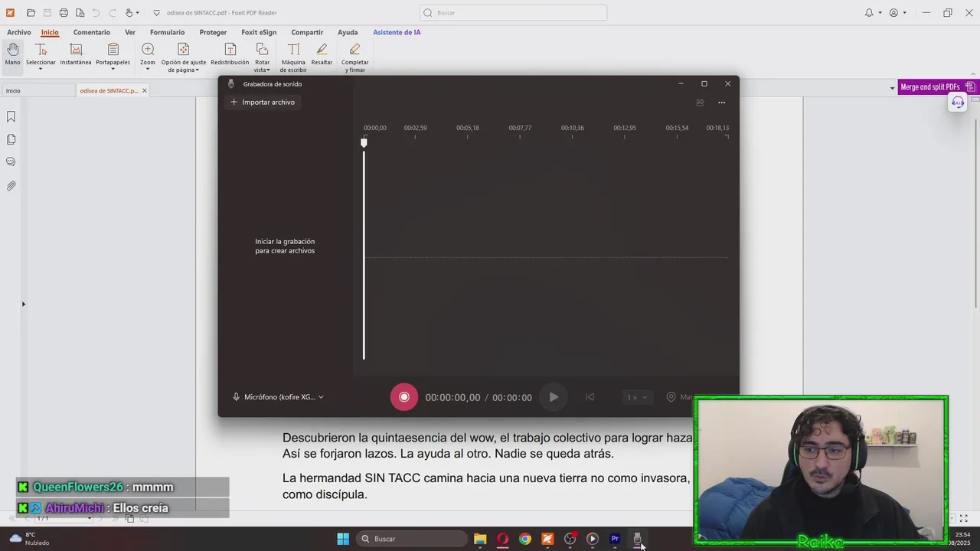Click the Foxit search box at top
Image resolution: width=980 pixels, height=551 pixels.
[513, 13]
